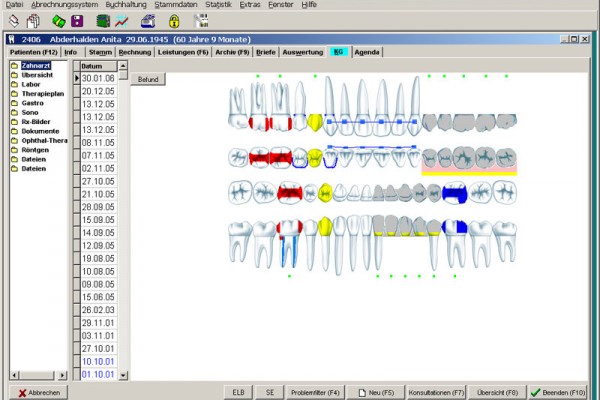Click the printer toolbar icon

tap(148, 20)
